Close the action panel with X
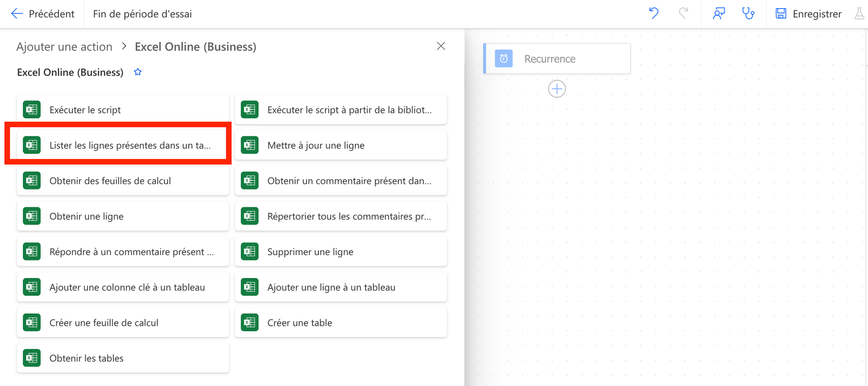 tap(441, 46)
